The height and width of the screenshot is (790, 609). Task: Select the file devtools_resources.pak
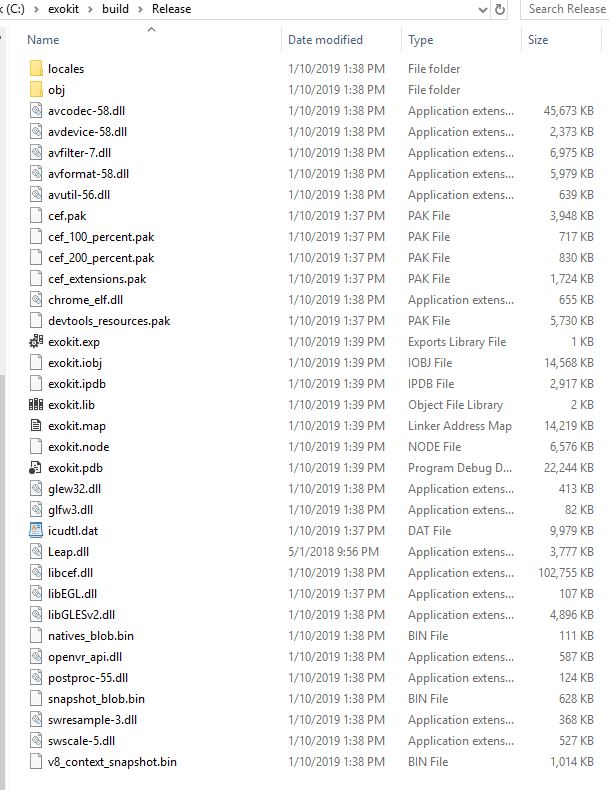109,321
